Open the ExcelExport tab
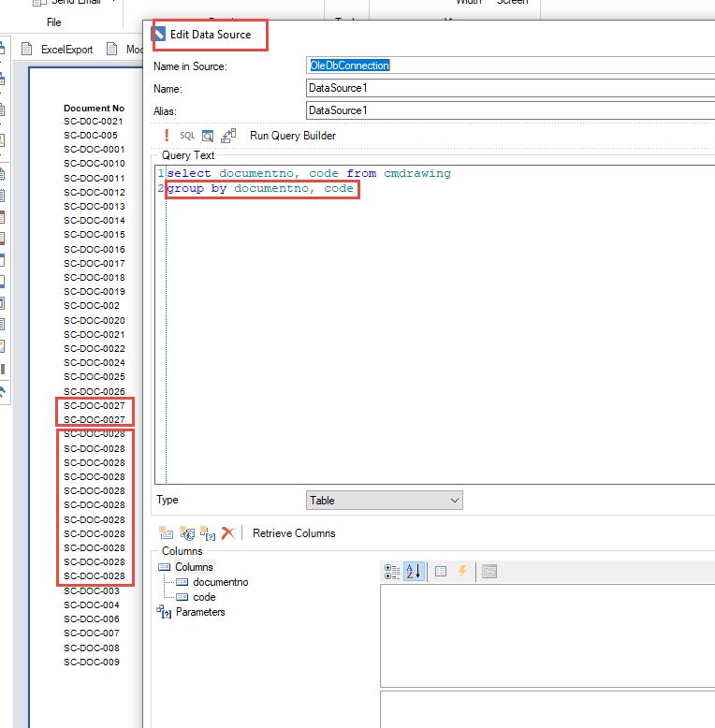 point(66,50)
